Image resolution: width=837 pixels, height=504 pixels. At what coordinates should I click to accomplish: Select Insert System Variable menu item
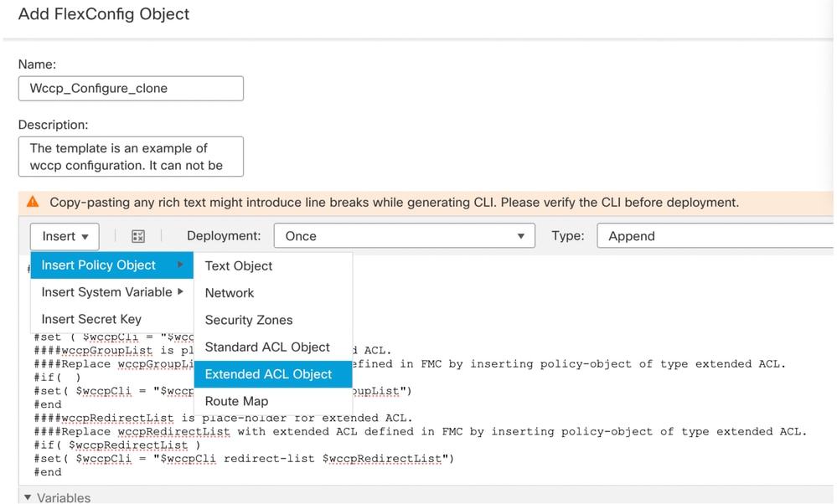pyautogui.click(x=111, y=292)
